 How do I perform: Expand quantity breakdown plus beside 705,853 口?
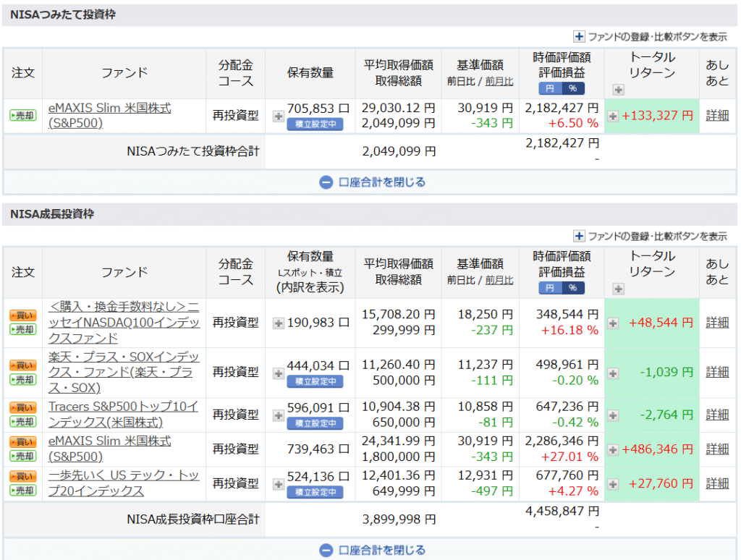279,116
